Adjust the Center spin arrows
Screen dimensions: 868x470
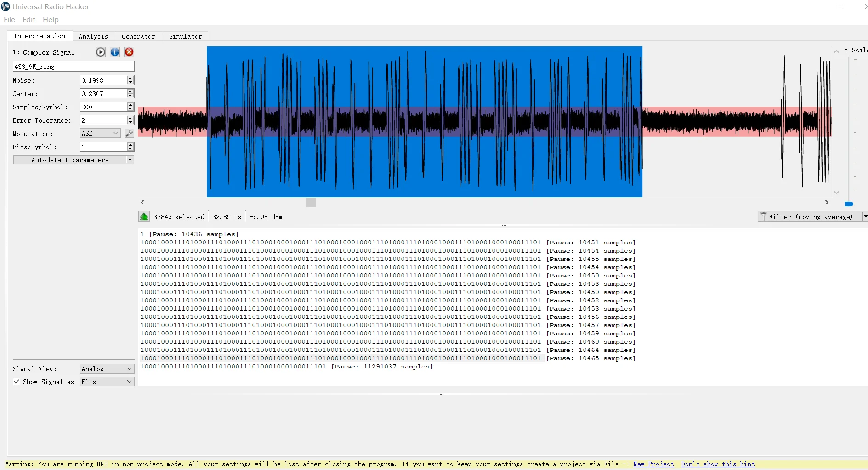pyautogui.click(x=130, y=94)
